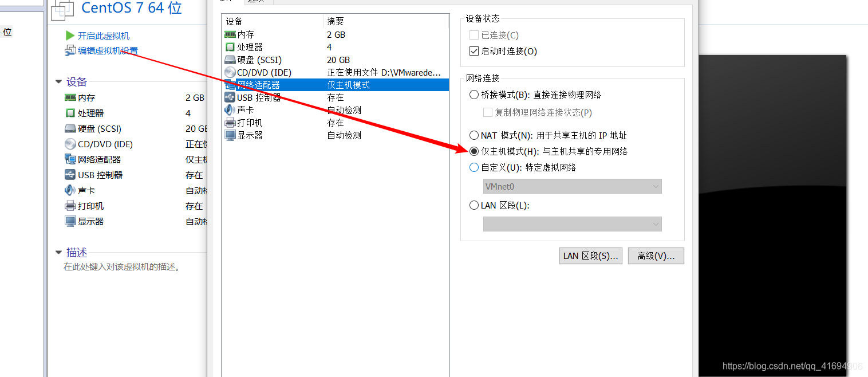The height and width of the screenshot is (377, 868).
Task: Collapse the 描述 section expander
Action: pyautogui.click(x=58, y=252)
